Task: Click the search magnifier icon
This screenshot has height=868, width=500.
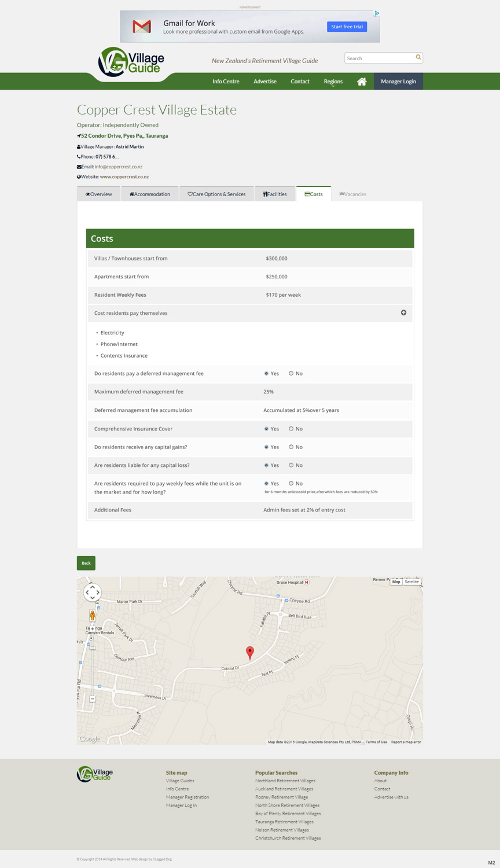Action: 418,57
